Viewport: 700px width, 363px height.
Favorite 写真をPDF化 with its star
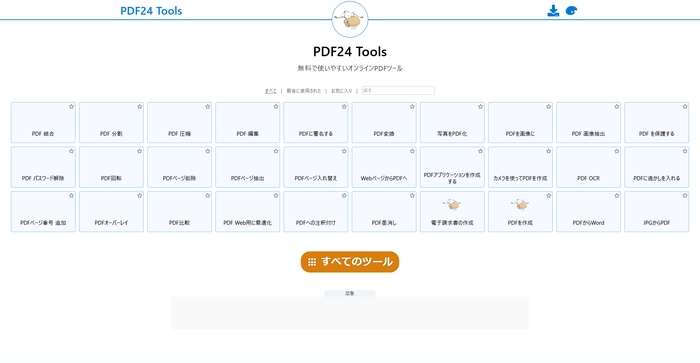pos(480,107)
